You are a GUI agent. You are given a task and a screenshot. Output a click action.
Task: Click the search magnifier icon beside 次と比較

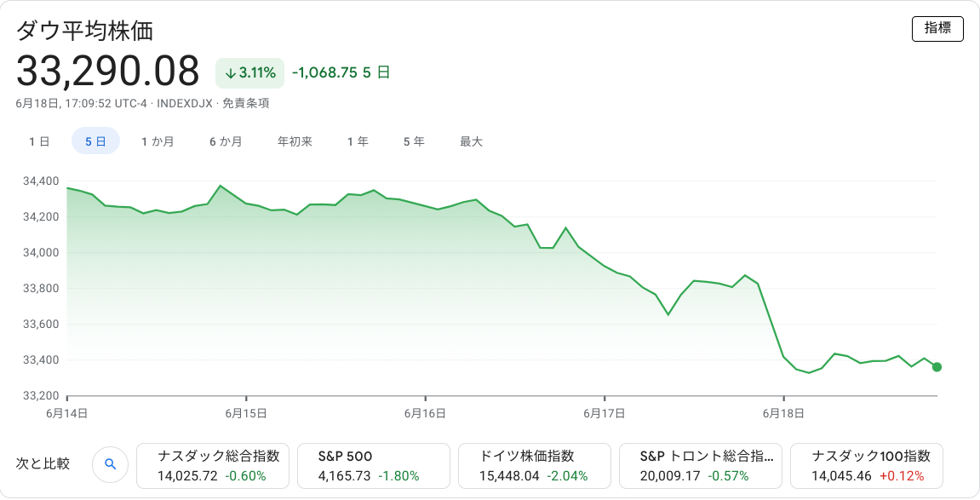tap(110, 463)
